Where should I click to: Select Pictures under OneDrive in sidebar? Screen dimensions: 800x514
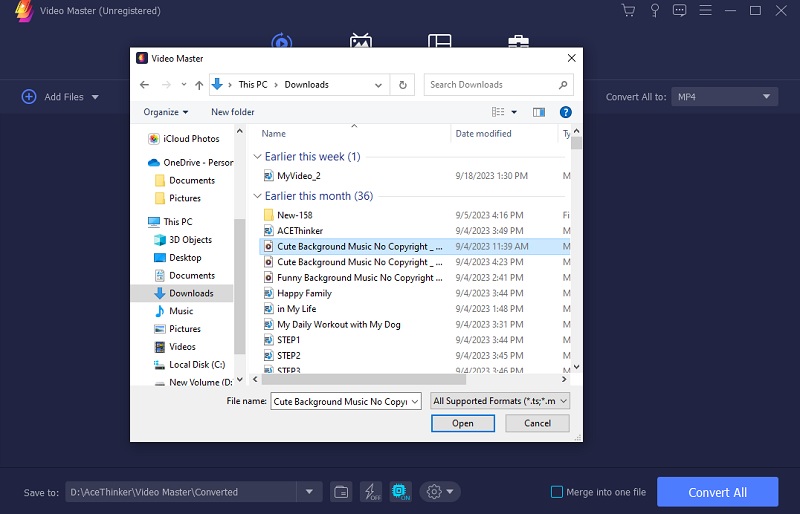click(x=178, y=198)
